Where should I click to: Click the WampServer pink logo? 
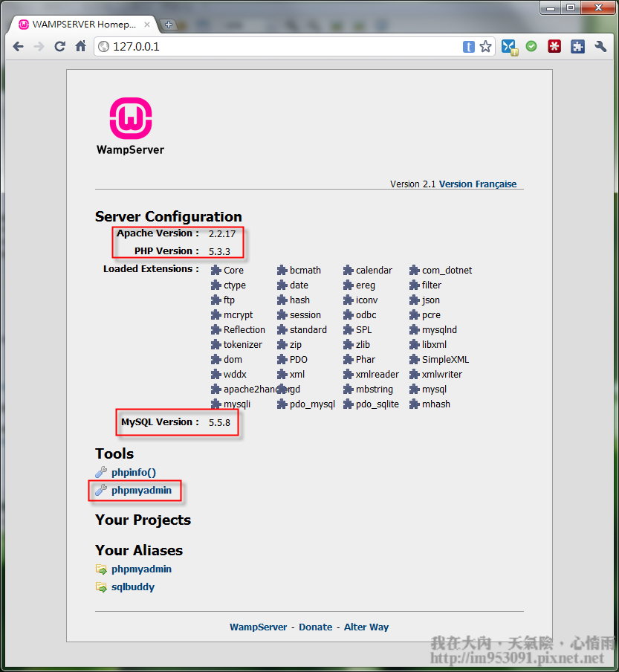click(x=131, y=117)
